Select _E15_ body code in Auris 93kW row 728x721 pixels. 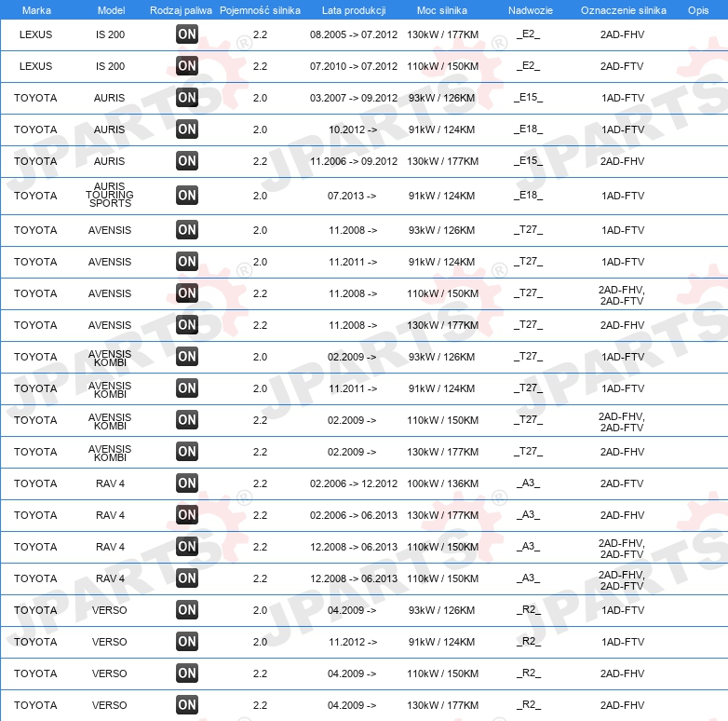pos(529,98)
